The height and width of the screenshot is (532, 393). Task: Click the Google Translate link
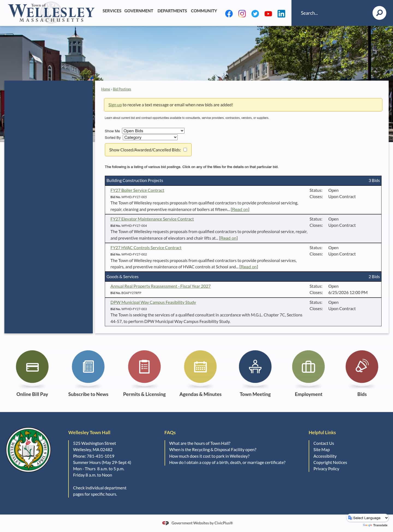coord(375,525)
